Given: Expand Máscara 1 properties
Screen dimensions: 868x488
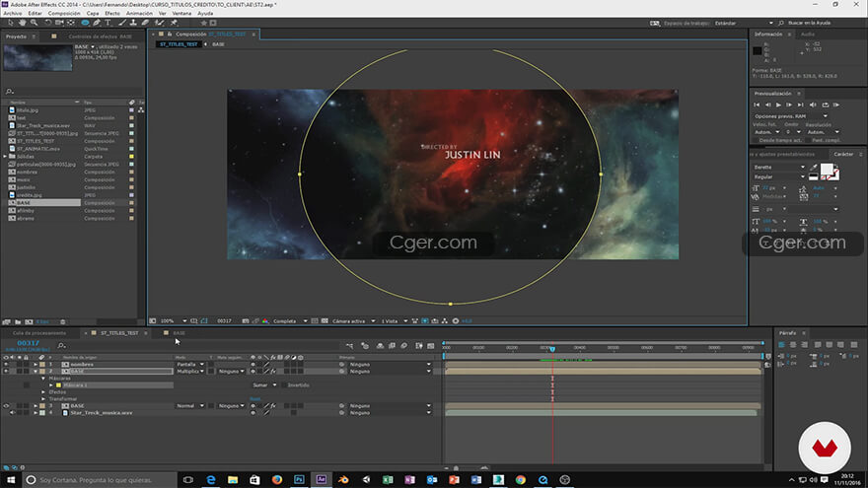Looking at the screenshot, I should [x=51, y=385].
